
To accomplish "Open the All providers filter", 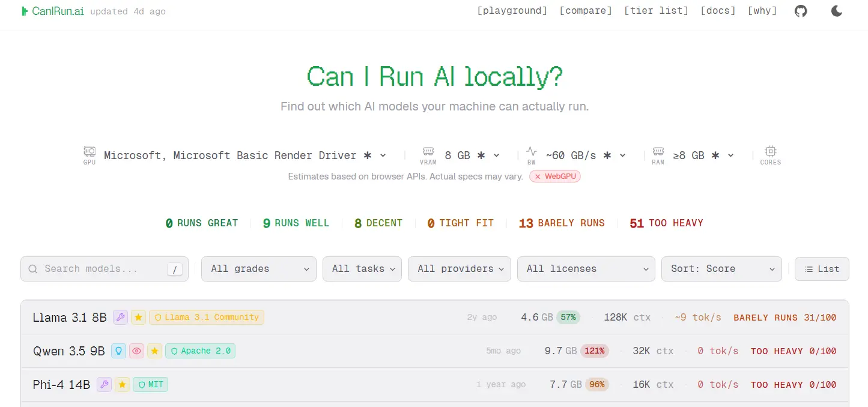I will pos(460,269).
